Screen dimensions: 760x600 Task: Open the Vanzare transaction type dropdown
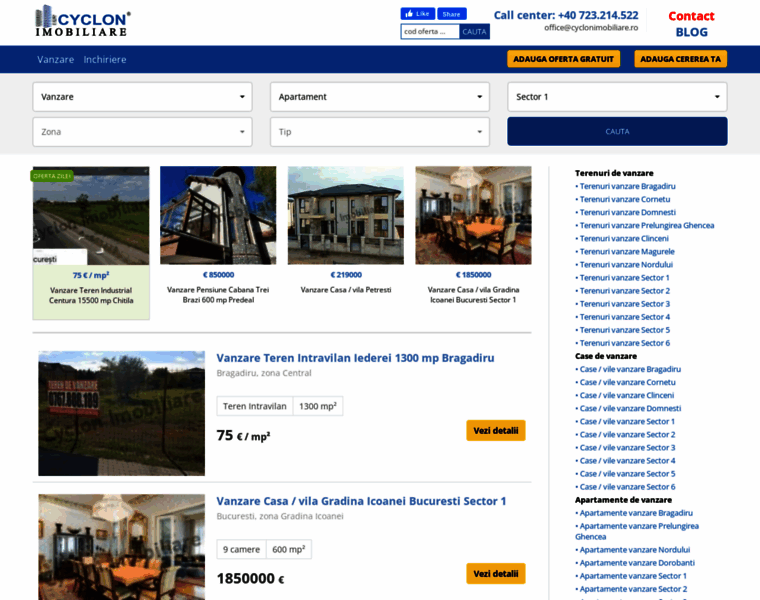point(142,96)
